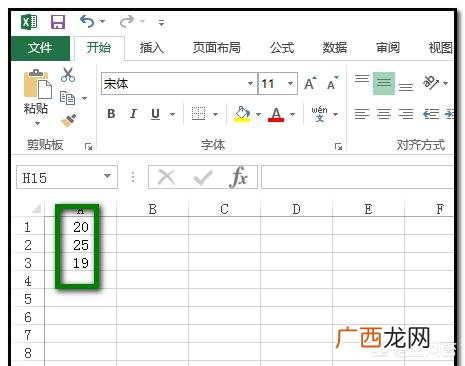This screenshot has width=465, height=366.
Task: Open the 粘贴 paste options arrow
Action: pos(37,123)
